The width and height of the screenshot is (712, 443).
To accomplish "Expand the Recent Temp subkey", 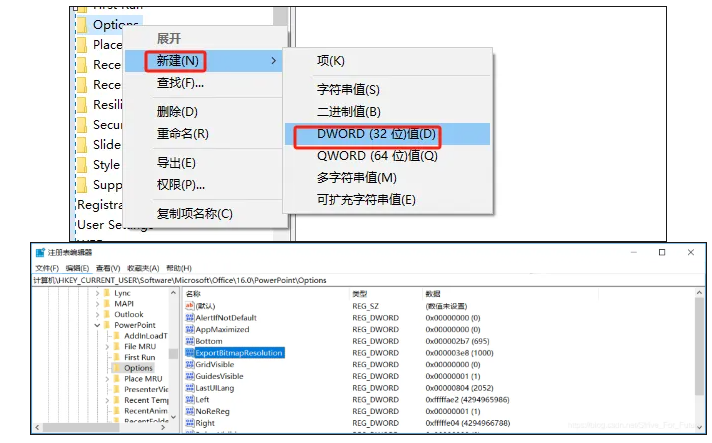I will (107, 400).
